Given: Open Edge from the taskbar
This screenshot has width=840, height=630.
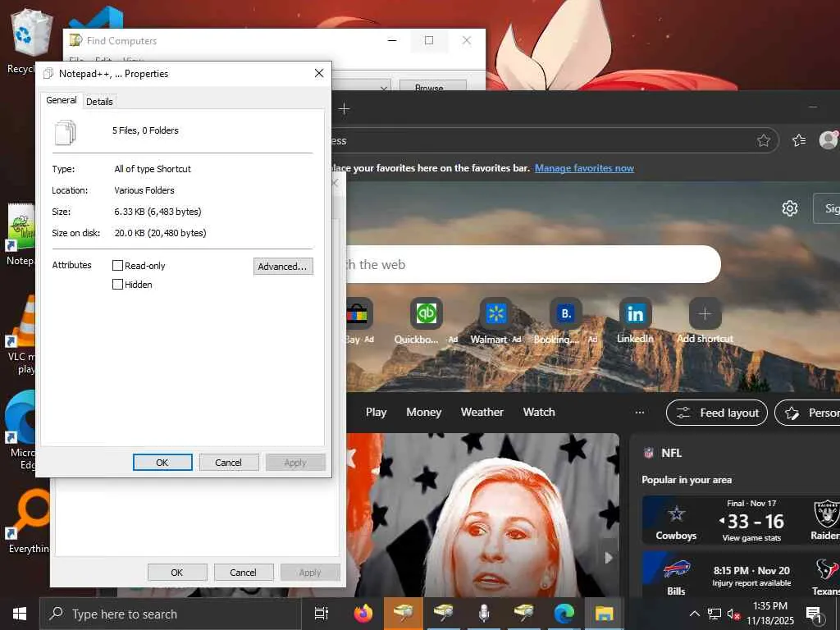Looking at the screenshot, I should coord(564,614).
